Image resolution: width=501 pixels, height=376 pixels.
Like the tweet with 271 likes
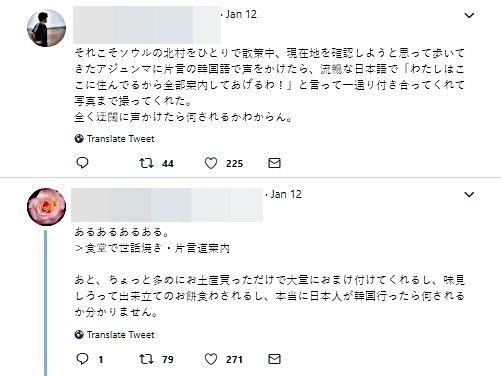(211, 359)
